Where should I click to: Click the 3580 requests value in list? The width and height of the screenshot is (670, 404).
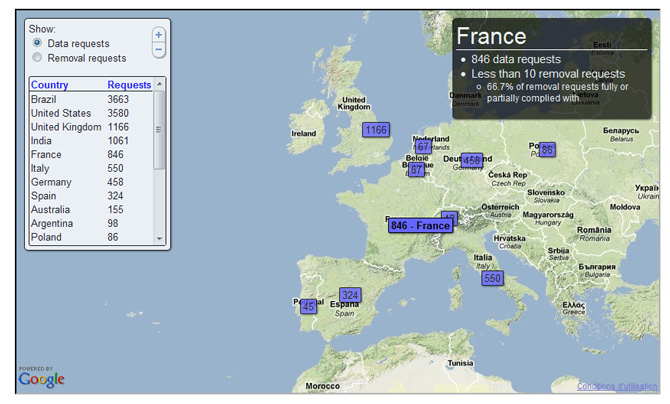pos(118,113)
